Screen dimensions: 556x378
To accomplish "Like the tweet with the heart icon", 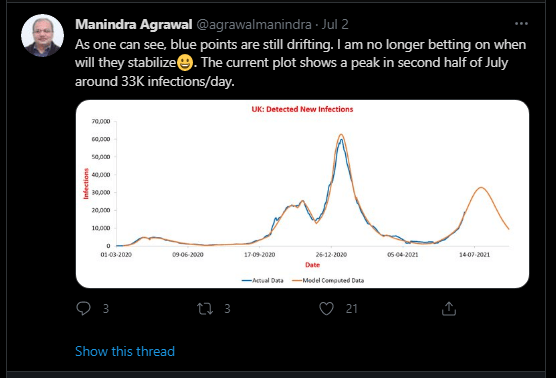I will coord(326,308).
